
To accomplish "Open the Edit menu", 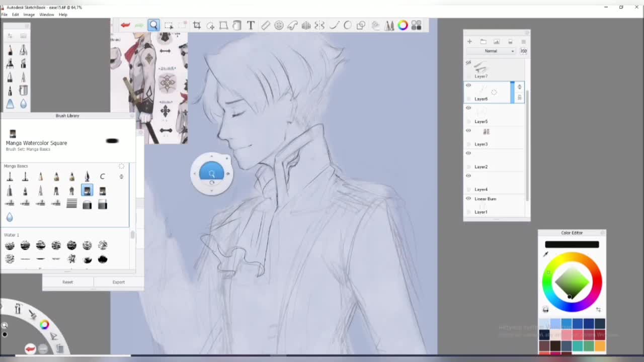I will coord(16,15).
